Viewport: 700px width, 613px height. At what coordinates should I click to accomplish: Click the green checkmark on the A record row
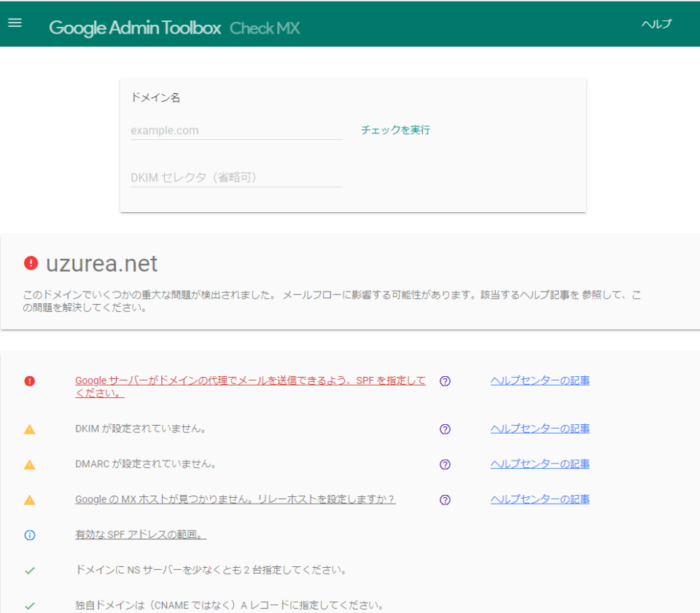[29, 604]
